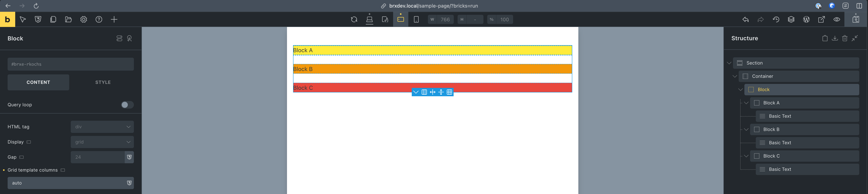Open the Display grid dropdown
The width and height of the screenshot is (868, 194).
pos(102,142)
